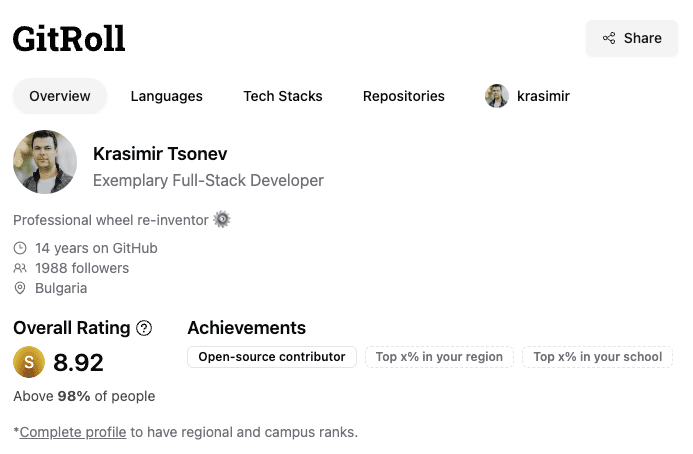Click the small avatar beside krasimir
The width and height of the screenshot is (693, 454).
click(497, 96)
